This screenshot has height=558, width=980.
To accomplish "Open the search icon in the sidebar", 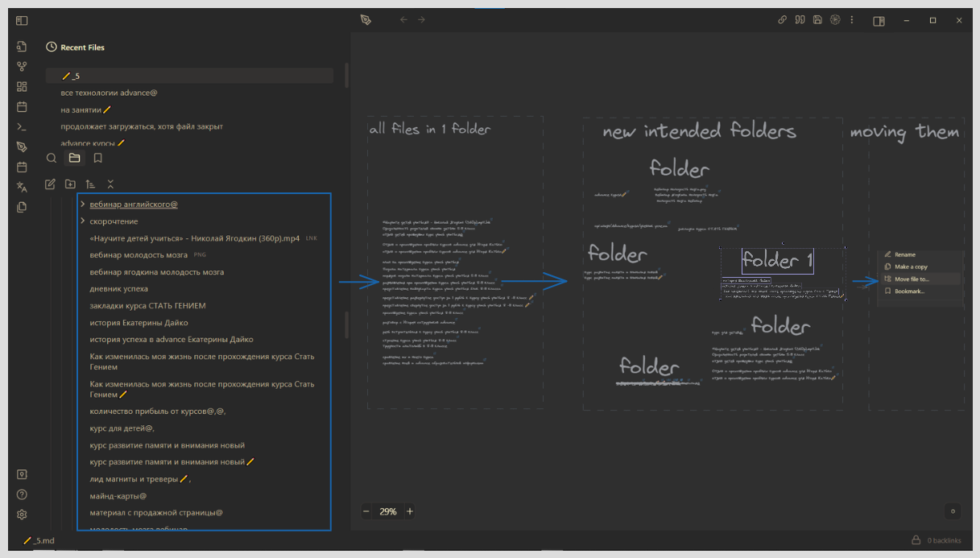I will click(52, 158).
